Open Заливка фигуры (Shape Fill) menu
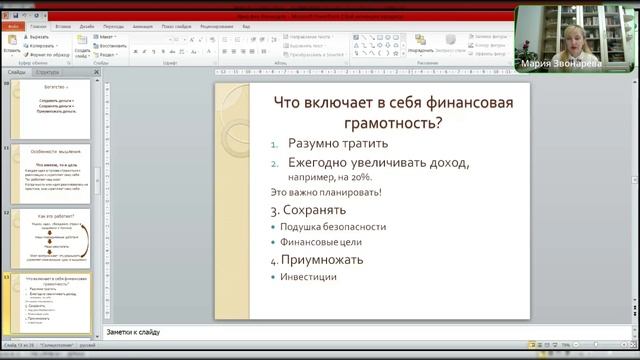 [488, 36]
